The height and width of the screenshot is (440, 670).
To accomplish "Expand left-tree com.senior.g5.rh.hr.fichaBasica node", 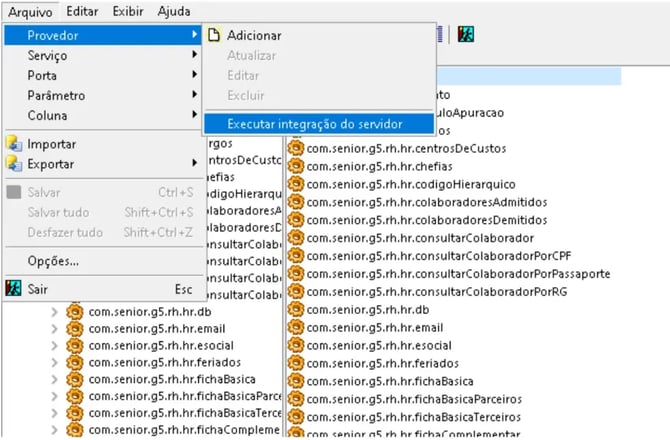I will tap(55, 379).
